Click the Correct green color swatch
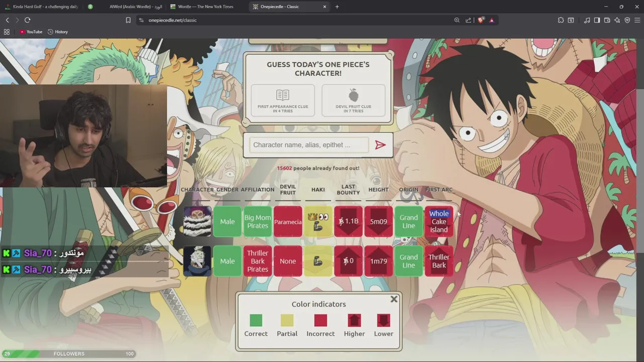The image size is (644, 362). [x=256, y=320]
